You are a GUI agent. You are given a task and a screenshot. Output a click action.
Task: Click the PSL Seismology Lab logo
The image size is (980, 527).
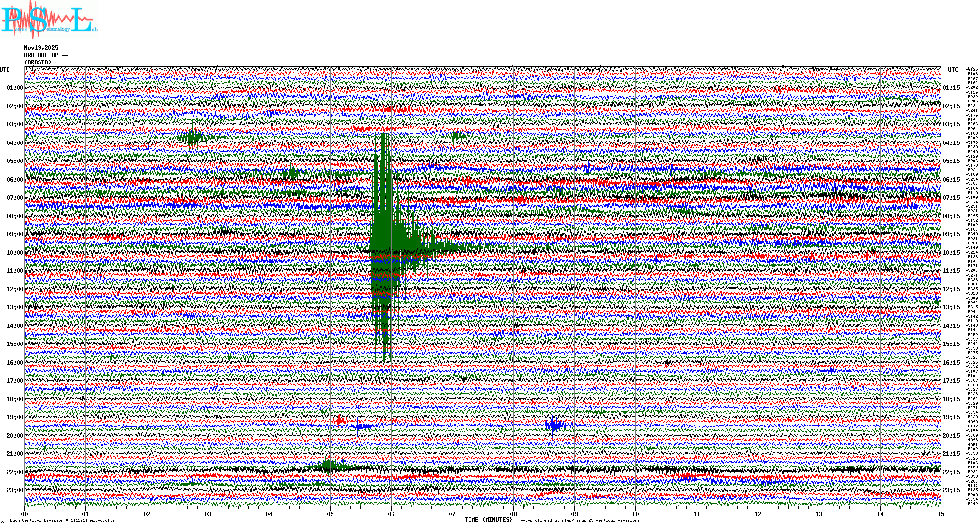(x=48, y=20)
